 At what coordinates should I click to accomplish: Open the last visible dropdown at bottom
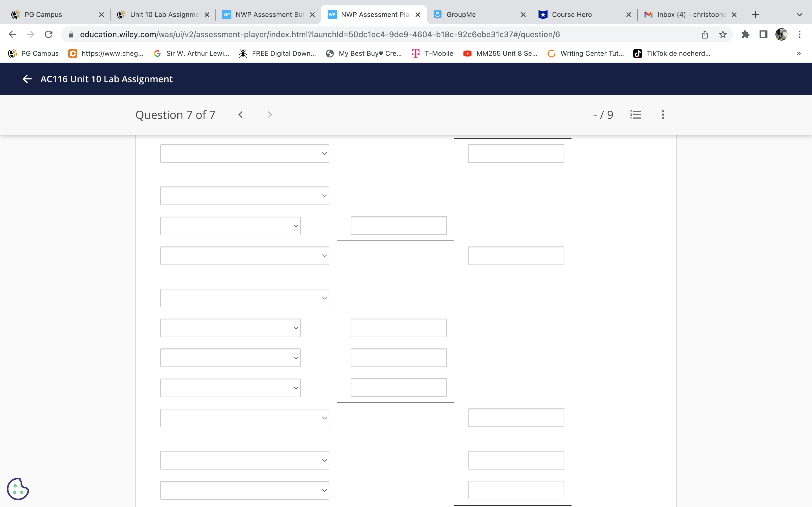point(244,490)
